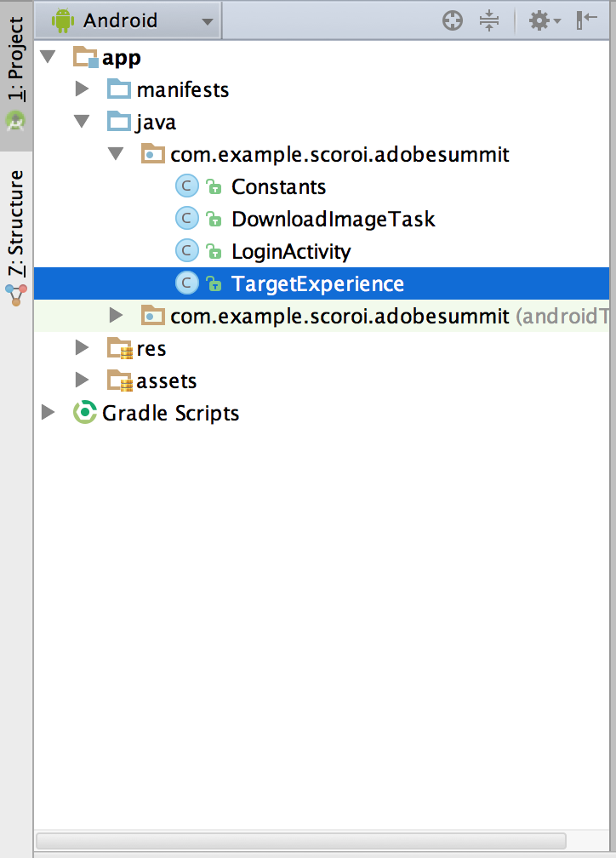Expand the manifests folder
Screen dimensions: 616x858
pyautogui.click(x=82, y=89)
